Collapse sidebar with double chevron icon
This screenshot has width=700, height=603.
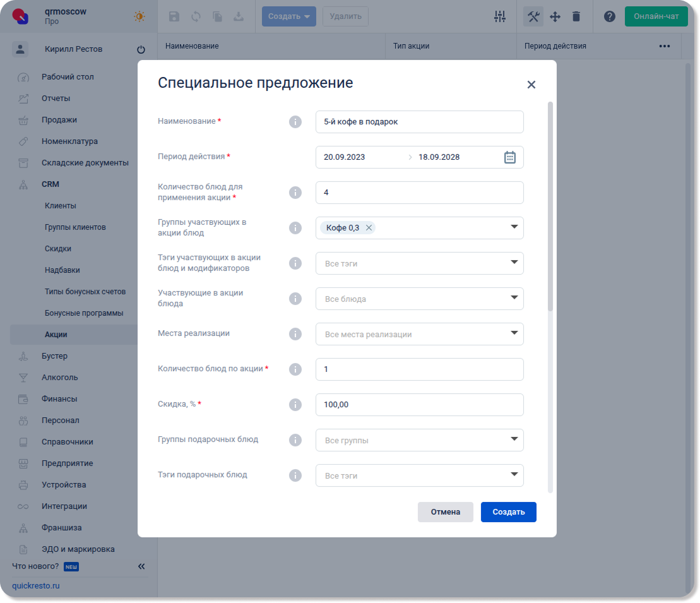click(x=141, y=566)
